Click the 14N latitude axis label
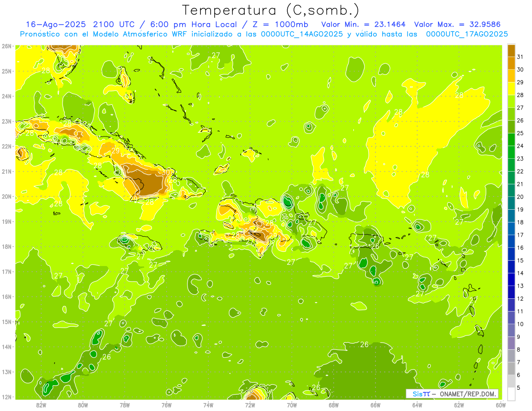The height and width of the screenshot is (411, 532). [6, 347]
